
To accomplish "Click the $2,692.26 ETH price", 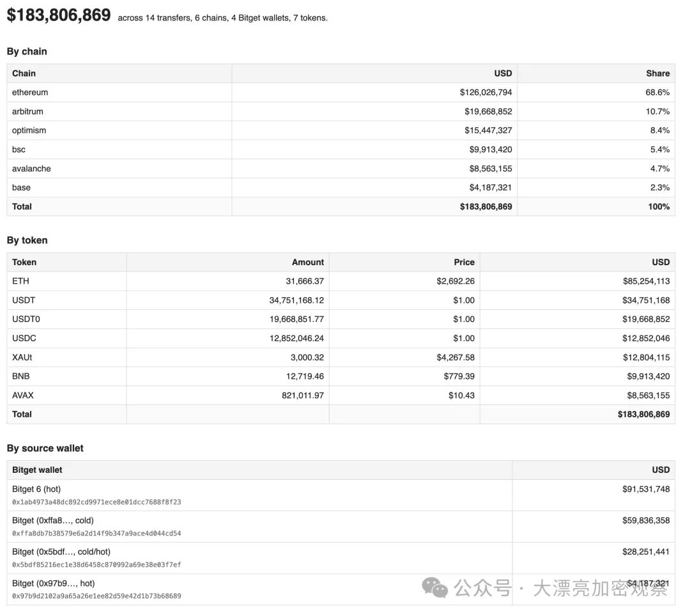I will point(456,281).
